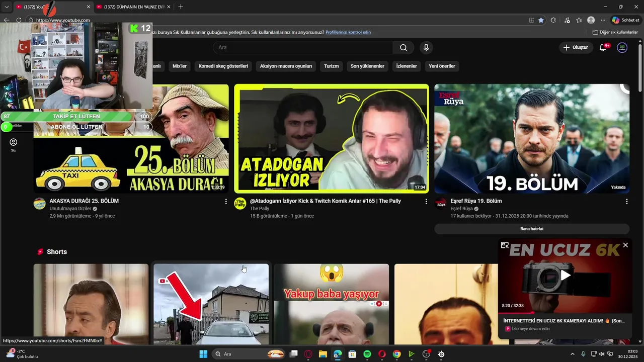Open the Yakup baba yaşıyor short

(332, 304)
